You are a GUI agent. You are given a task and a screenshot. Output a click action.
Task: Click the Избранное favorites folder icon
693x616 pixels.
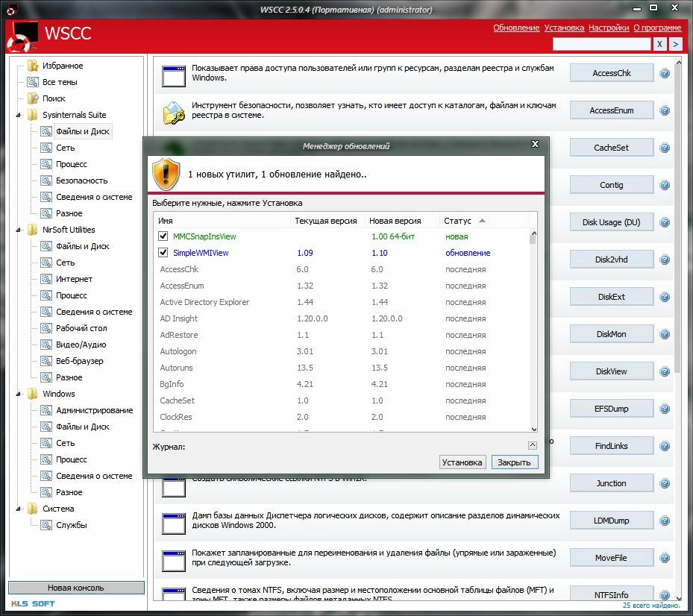[x=33, y=66]
